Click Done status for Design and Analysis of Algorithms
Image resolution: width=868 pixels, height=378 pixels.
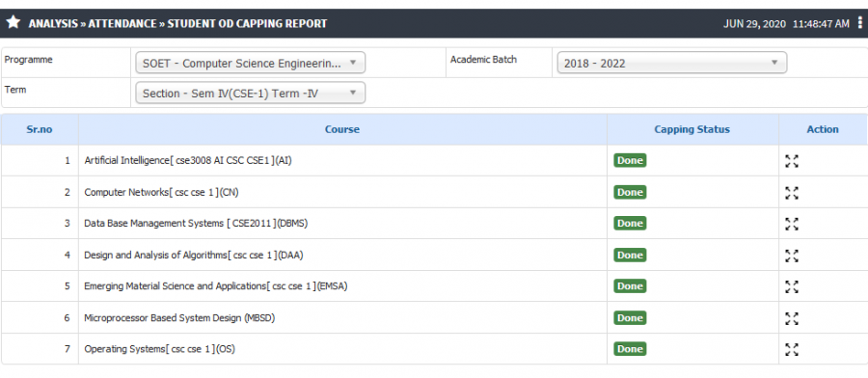pyautogui.click(x=630, y=255)
